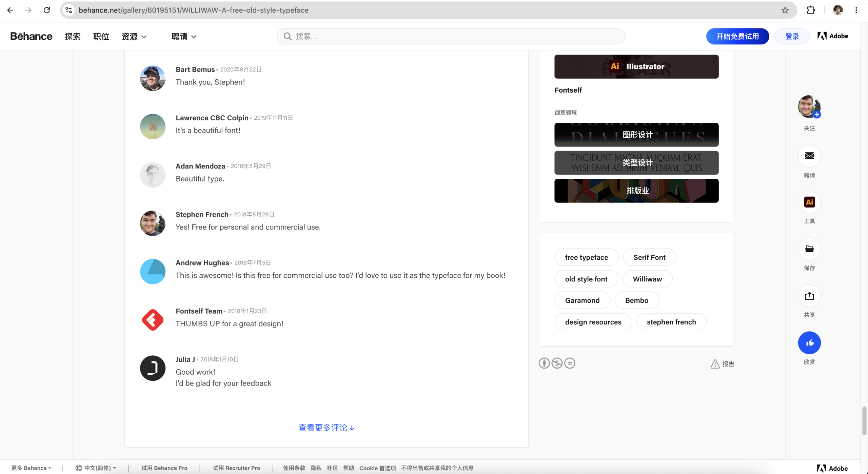Go back with browser back arrow
The image size is (868, 474).
[x=10, y=10]
